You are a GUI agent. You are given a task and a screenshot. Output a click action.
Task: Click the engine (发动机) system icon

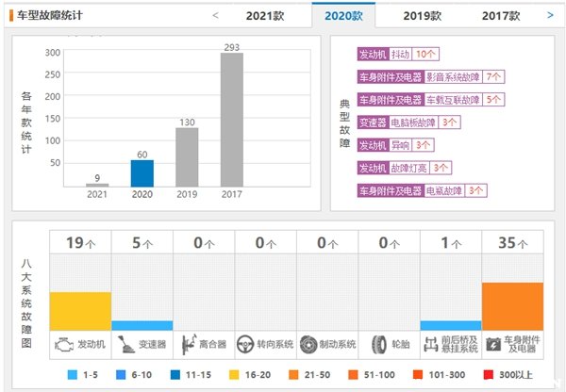click(62, 344)
